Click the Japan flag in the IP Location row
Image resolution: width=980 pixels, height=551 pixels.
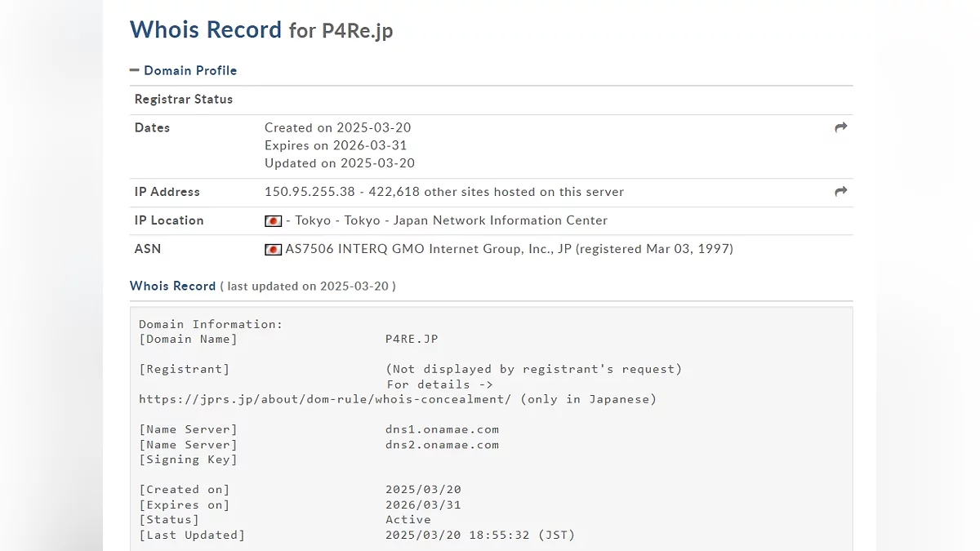point(274,221)
